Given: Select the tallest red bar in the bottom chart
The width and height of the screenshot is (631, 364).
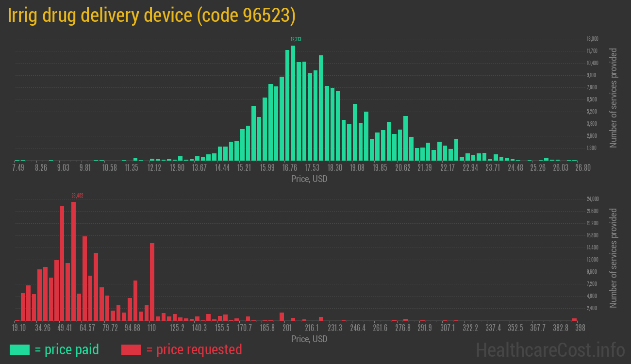Looking at the screenshot, I should (x=74, y=261).
